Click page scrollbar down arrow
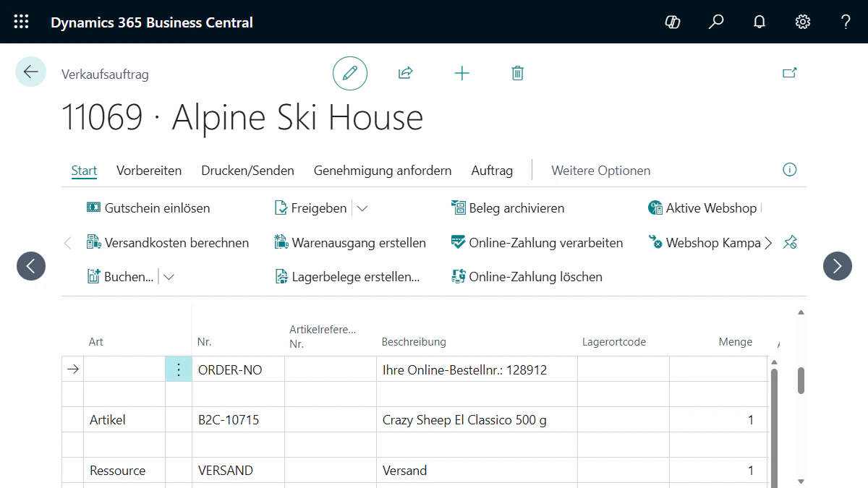The height and width of the screenshot is (488, 868). pyautogui.click(x=801, y=480)
